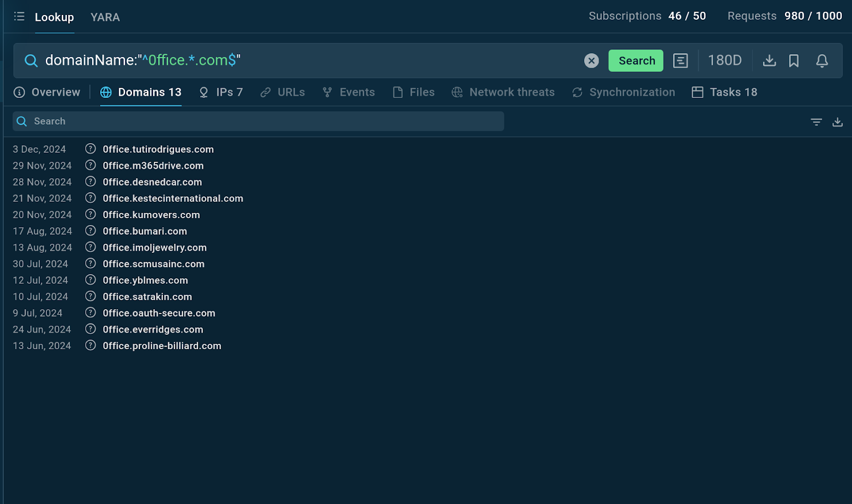Open domain 0ffice.oauth-secure.com

[x=159, y=313]
